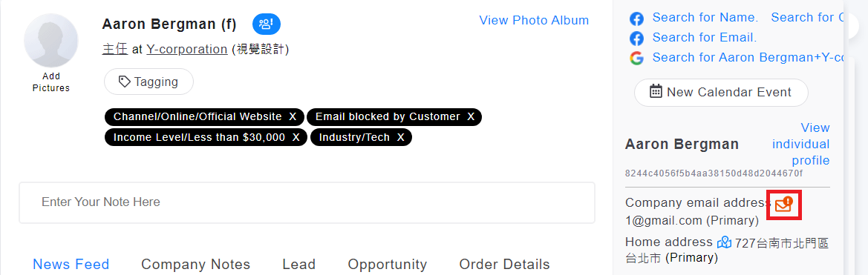Remove the Industry/Tech tag
Image resolution: width=868 pixels, height=275 pixels.
[x=400, y=137]
